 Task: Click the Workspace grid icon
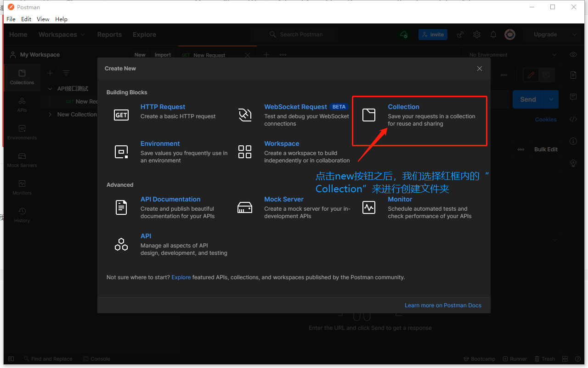[245, 152]
